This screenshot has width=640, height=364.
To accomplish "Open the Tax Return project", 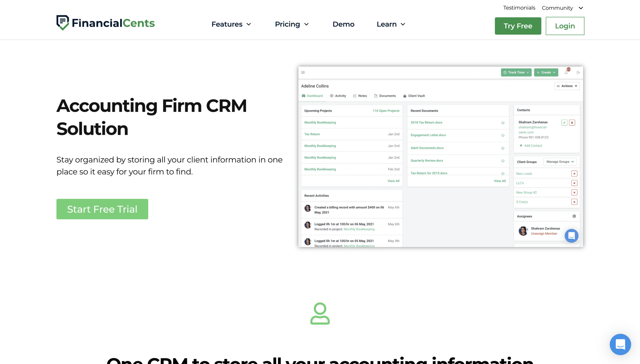I will 312,134.
